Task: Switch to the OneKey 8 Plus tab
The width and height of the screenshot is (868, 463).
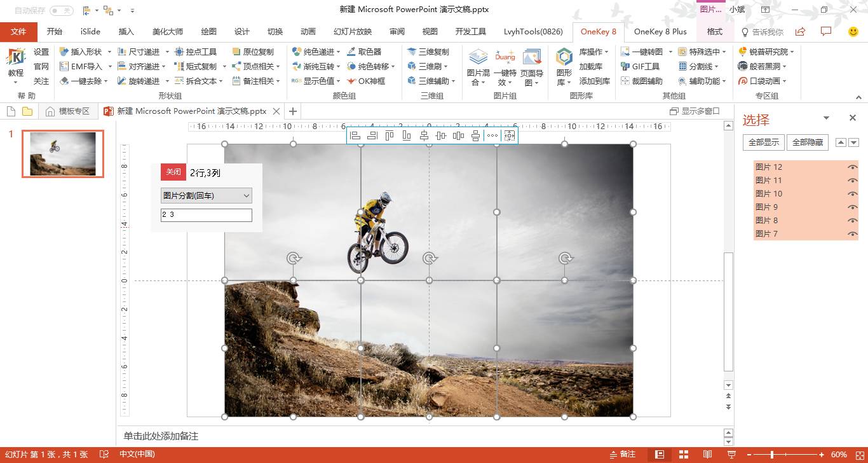Action: click(x=660, y=32)
